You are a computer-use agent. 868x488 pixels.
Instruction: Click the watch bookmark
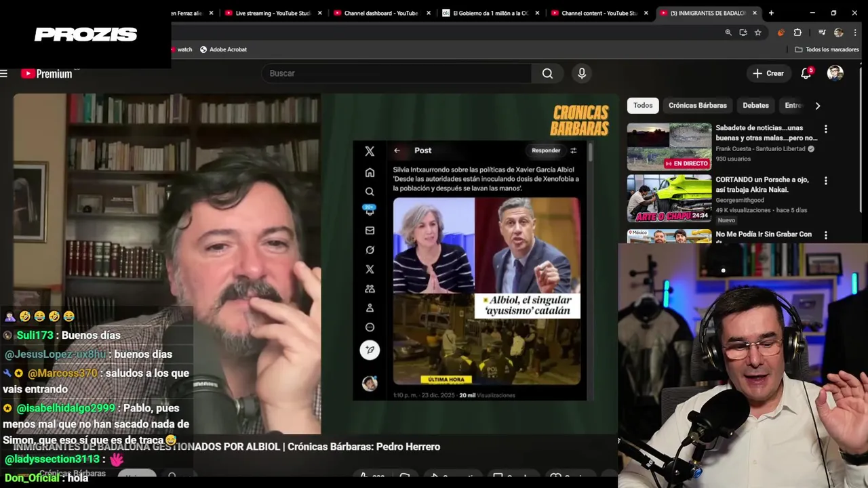(181, 49)
